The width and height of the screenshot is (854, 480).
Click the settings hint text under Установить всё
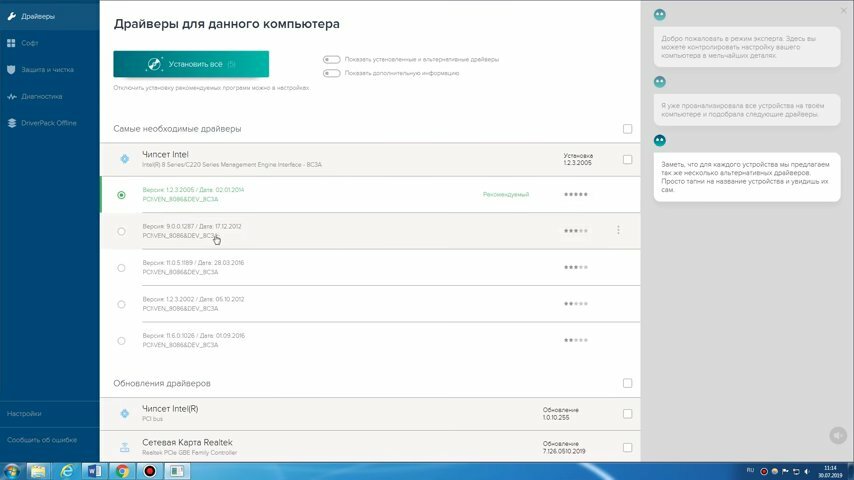(212, 88)
